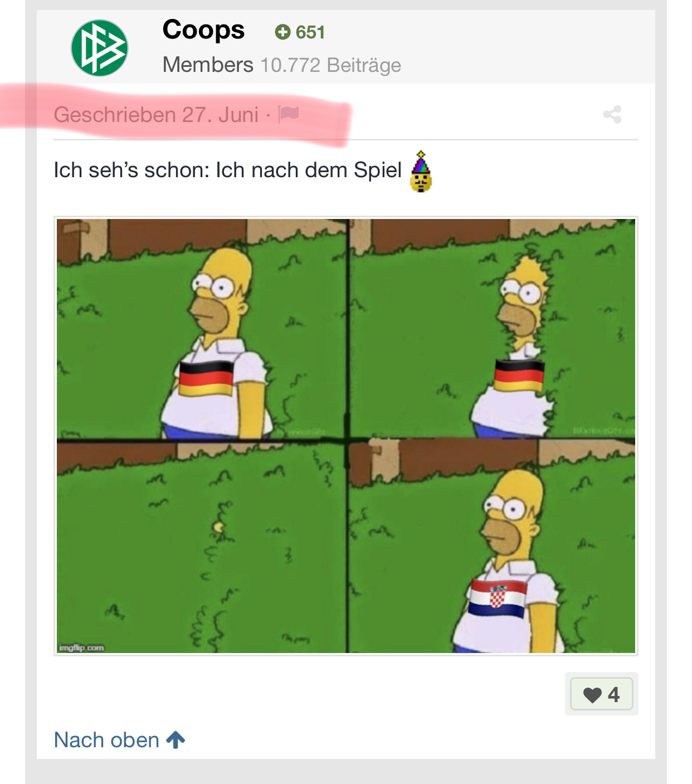Click the Members group label

[208, 65]
